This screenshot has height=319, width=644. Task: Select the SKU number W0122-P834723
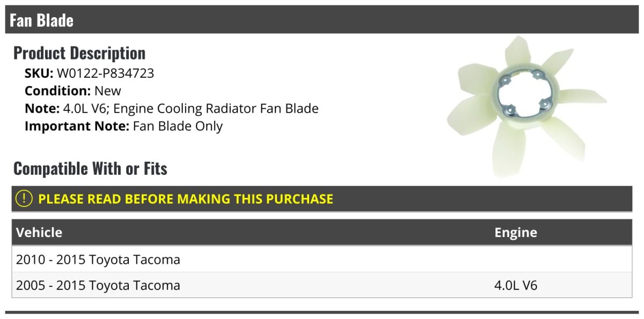[105, 73]
